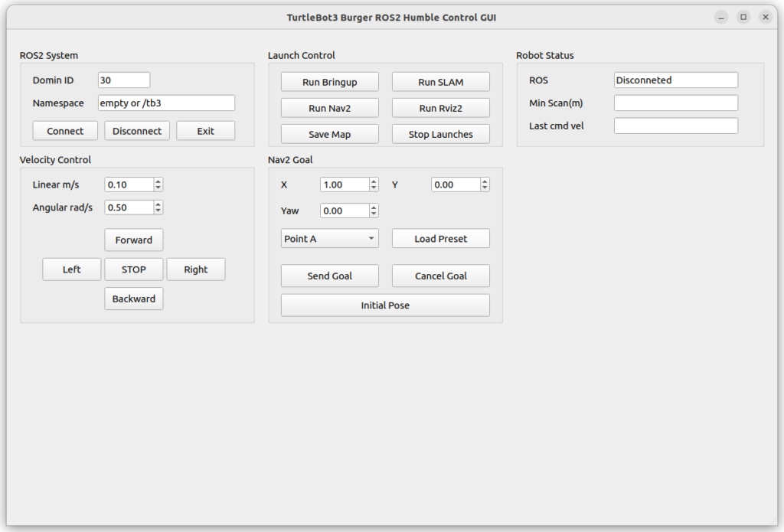This screenshot has height=532, width=784.
Task: Click Exit in ROS2 System
Action: point(205,131)
